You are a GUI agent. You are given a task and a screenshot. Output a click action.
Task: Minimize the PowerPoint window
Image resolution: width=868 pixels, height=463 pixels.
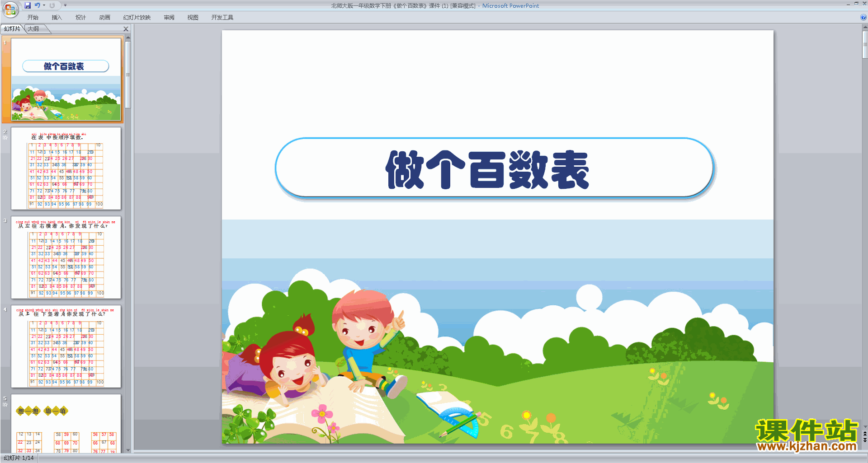pyautogui.click(x=848, y=4)
